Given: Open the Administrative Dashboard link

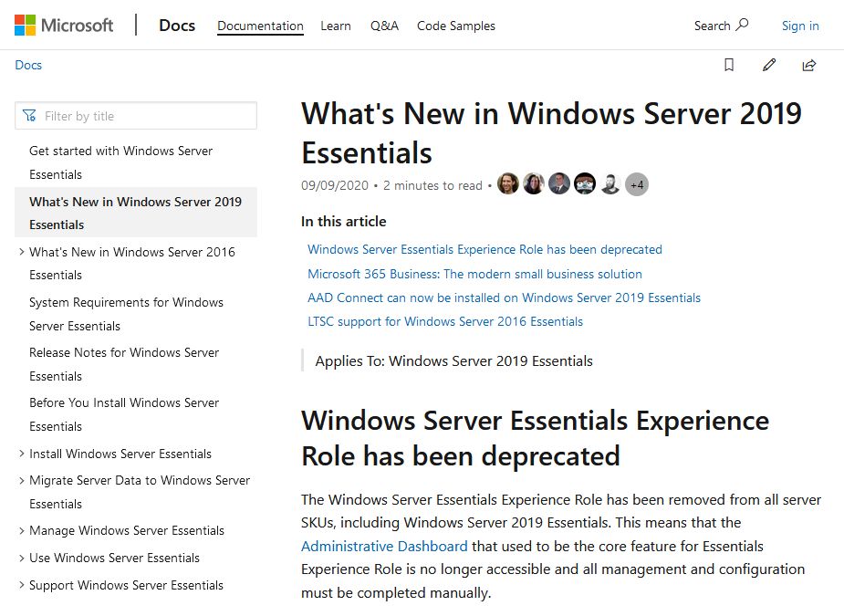Looking at the screenshot, I should pyautogui.click(x=384, y=546).
